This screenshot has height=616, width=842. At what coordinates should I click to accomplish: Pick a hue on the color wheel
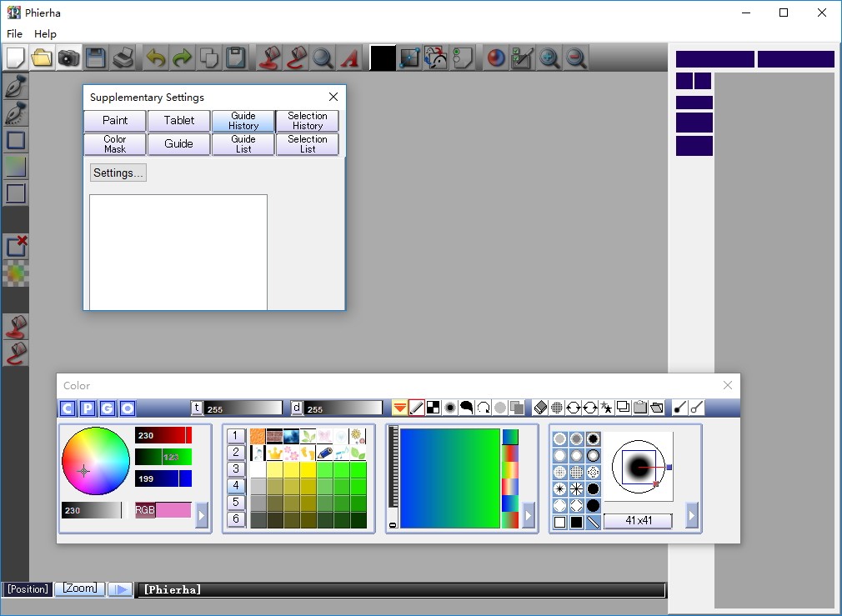pos(96,461)
